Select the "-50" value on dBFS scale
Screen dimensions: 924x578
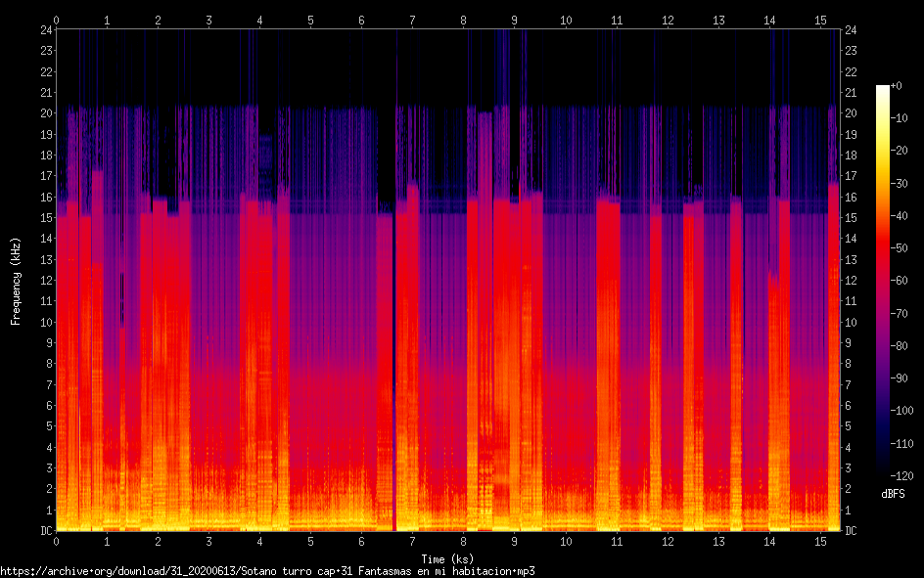(899, 248)
